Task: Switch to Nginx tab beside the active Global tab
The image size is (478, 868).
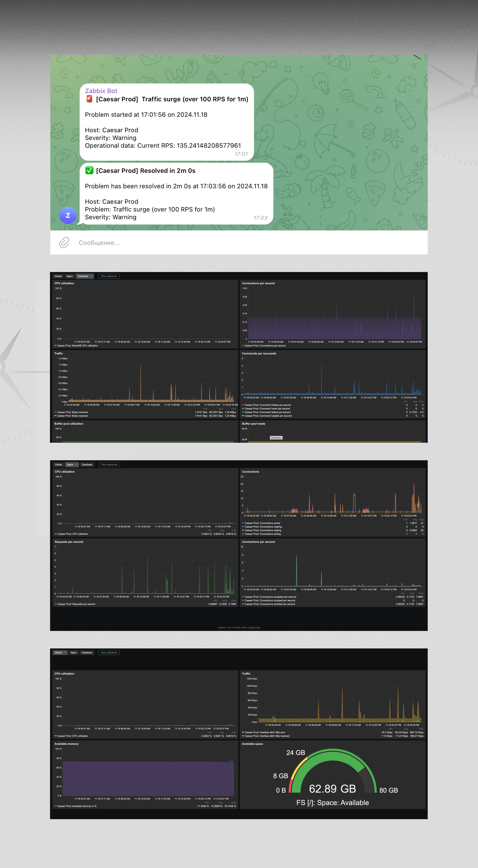Action: [x=73, y=653]
